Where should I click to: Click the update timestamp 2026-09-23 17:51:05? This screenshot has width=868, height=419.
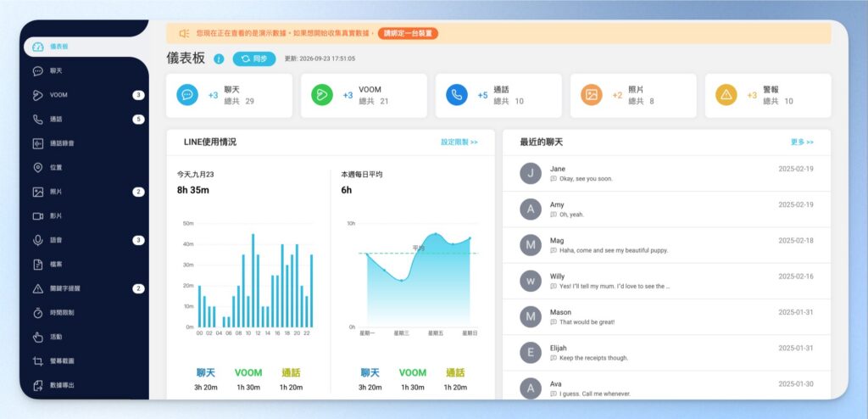point(327,59)
